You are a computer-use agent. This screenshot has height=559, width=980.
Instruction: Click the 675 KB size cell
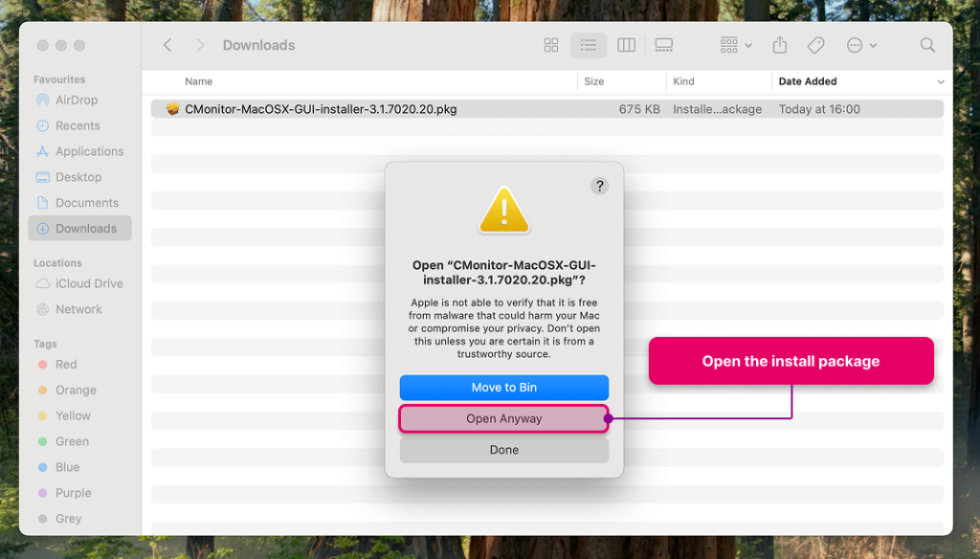[639, 109]
